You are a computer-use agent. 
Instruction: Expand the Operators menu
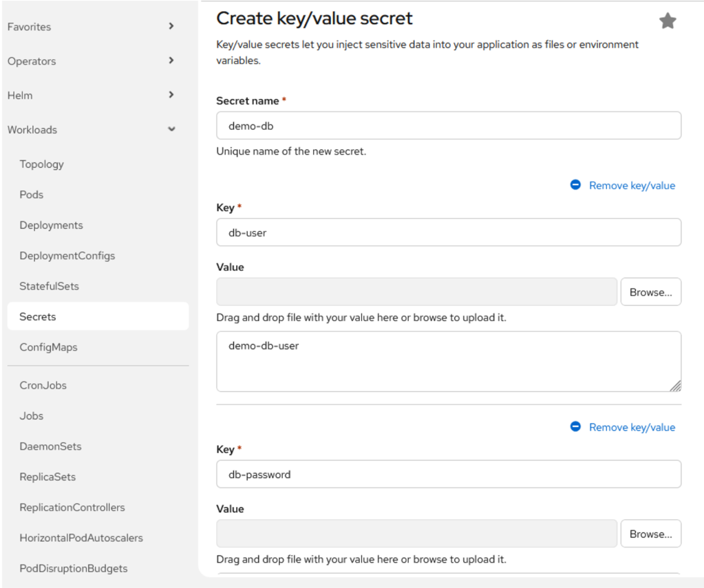92,61
